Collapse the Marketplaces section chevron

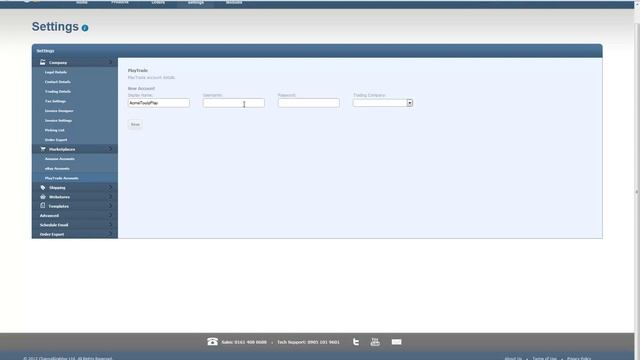[110, 149]
